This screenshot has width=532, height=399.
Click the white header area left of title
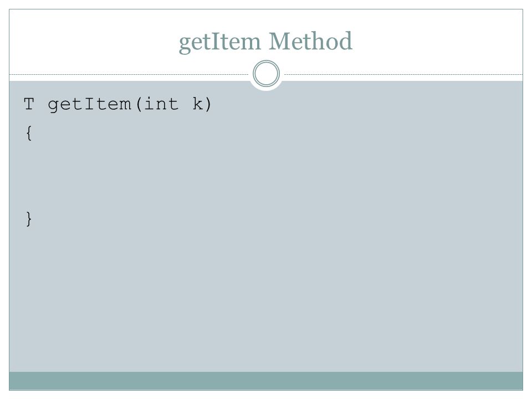(x=91, y=40)
